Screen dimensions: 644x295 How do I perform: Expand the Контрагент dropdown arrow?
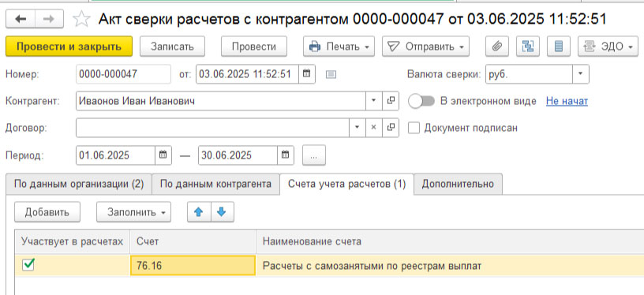coord(374,101)
